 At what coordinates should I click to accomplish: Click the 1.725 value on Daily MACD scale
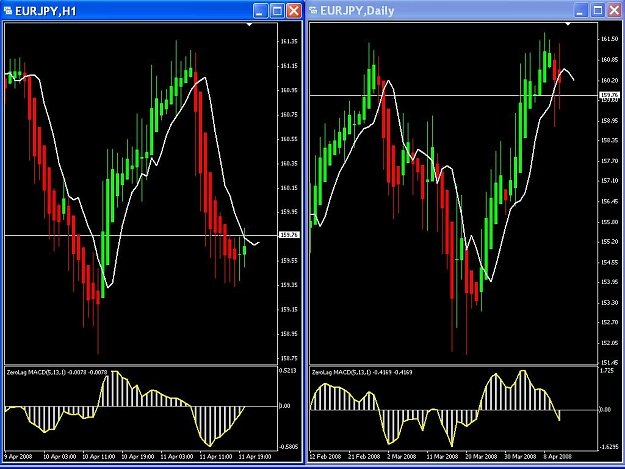click(x=607, y=371)
